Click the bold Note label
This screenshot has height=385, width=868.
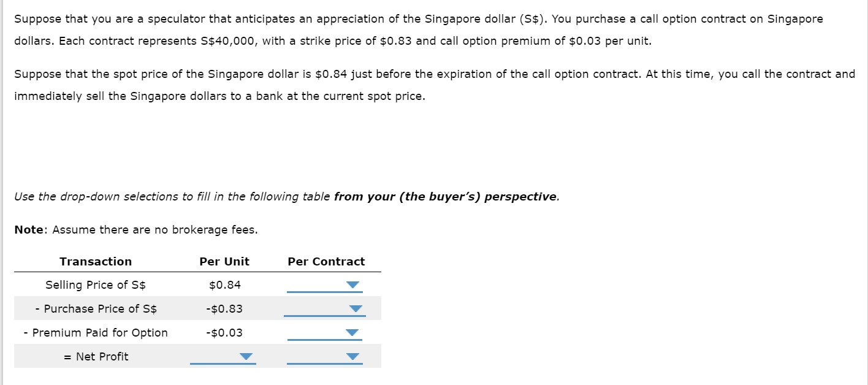pyautogui.click(x=29, y=230)
